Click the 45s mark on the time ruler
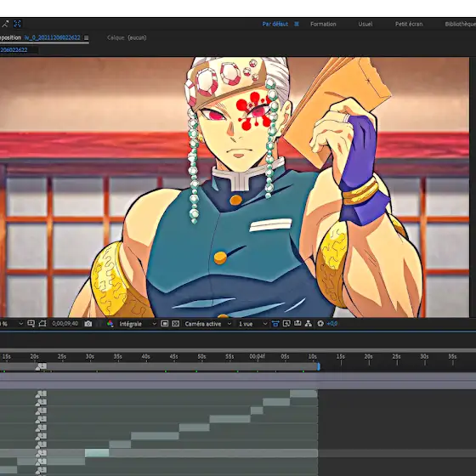This screenshot has height=476, width=476. 173,356
